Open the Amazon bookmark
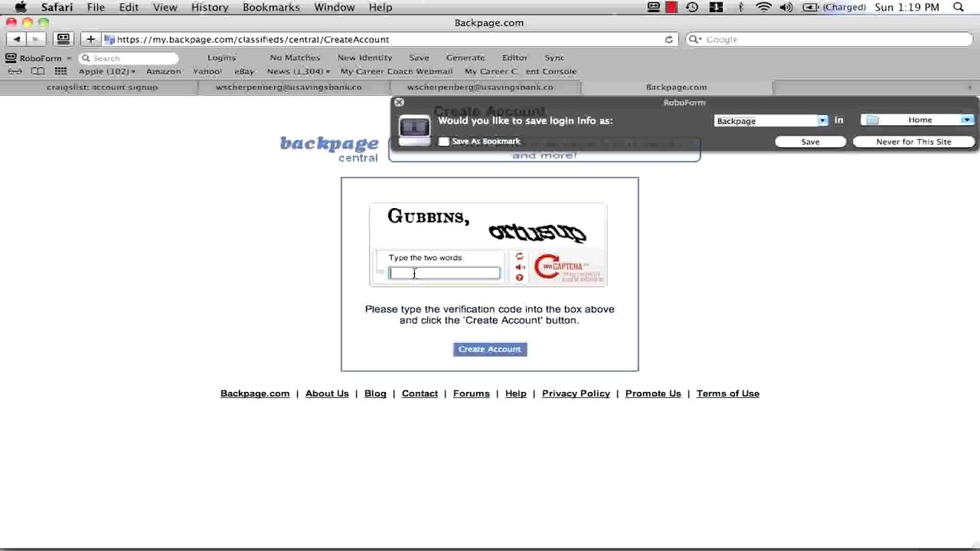This screenshot has height=551, width=980. [163, 71]
